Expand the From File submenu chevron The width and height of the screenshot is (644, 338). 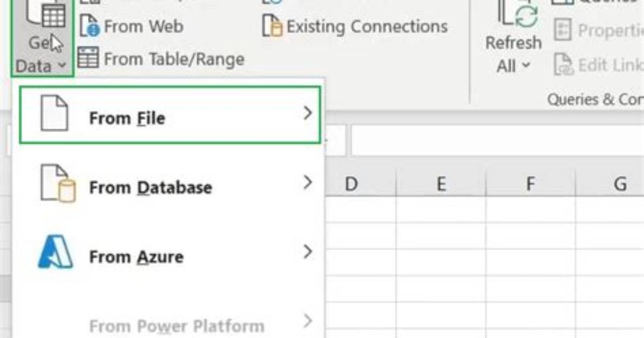pyautogui.click(x=307, y=113)
